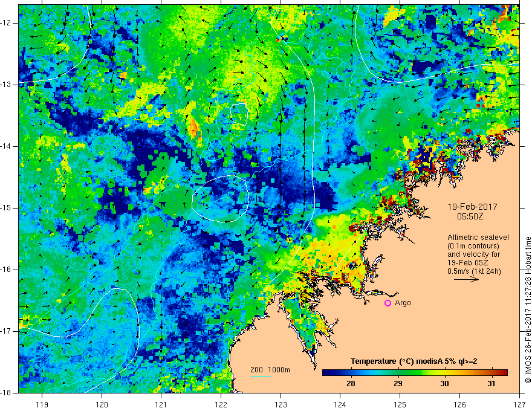Click the longitude '122' axis label
Viewport: 532px width, 411px height.
pyautogui.click(x=221, y=404)
